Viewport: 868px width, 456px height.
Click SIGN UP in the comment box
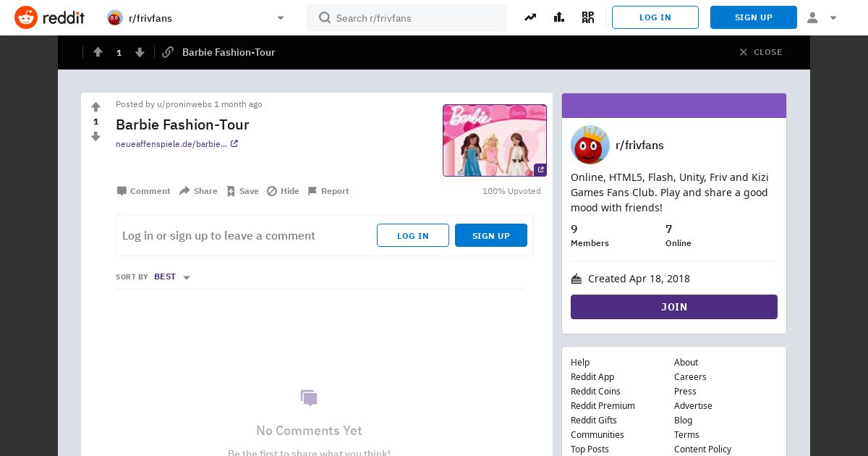pos(491,235)
